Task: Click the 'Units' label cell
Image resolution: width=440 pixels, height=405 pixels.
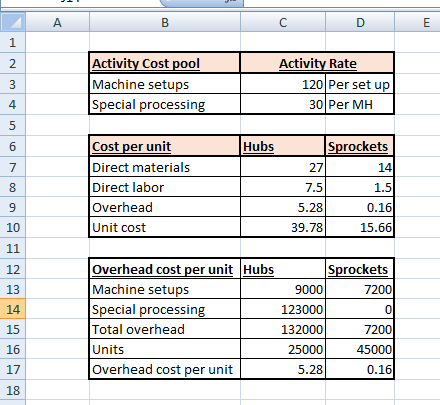Action: pyautogui.click(x=165, y=349)
